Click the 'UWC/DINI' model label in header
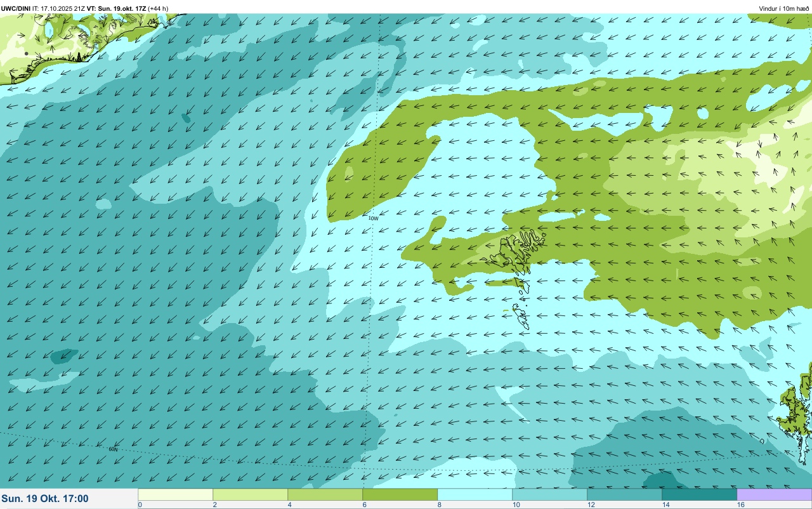812x509 pixels. point(16,8)
